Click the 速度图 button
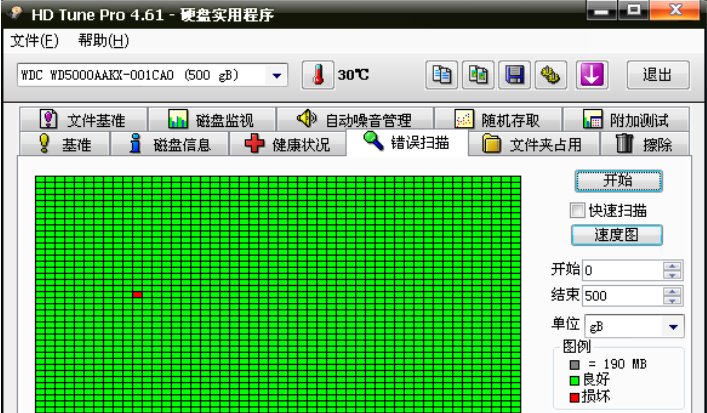 click(x=616, y=235)
